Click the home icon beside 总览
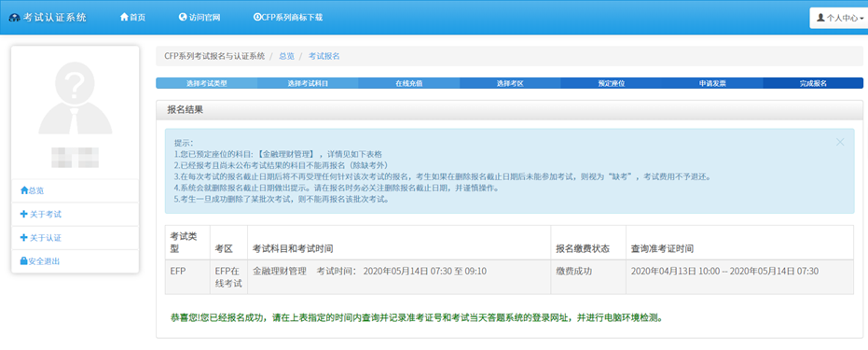Screen dimensions: 868x350 click(24, 190)
